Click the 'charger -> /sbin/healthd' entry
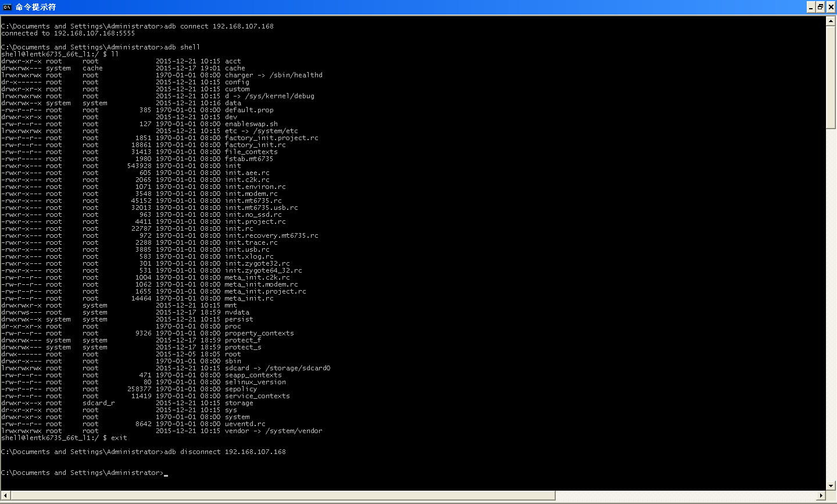This screenshot has height=504, width=837. tap(274, 75)
